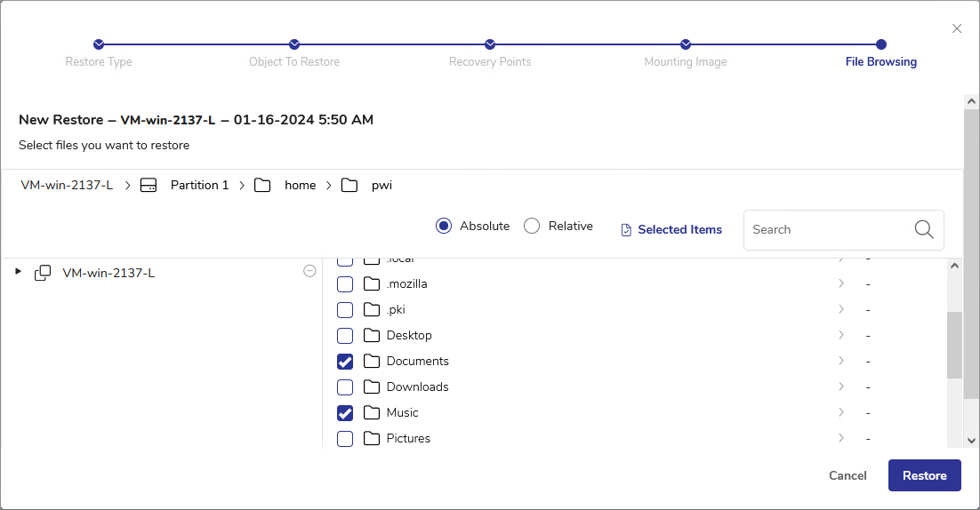This screenshot has width=980, height=510.
Task: Open the Desktop folder via its chevron
Action: tap(840, 335)
